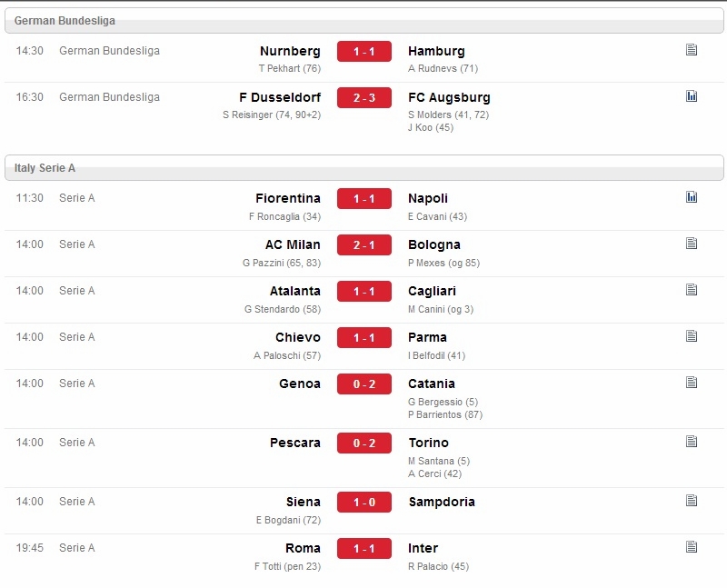Viewport: 727px width, 588px height.
Task: Click the 2 - 1 score for AC Milan match
Action: [364, 244]
